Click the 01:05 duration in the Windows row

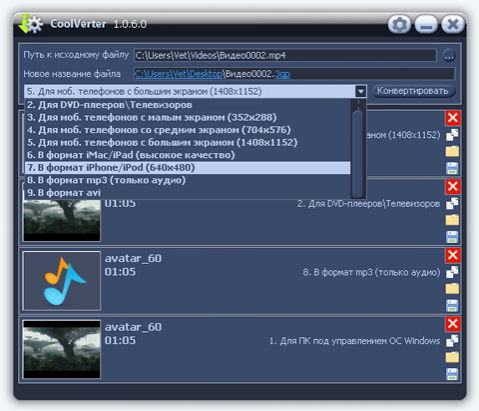point(120,341)
